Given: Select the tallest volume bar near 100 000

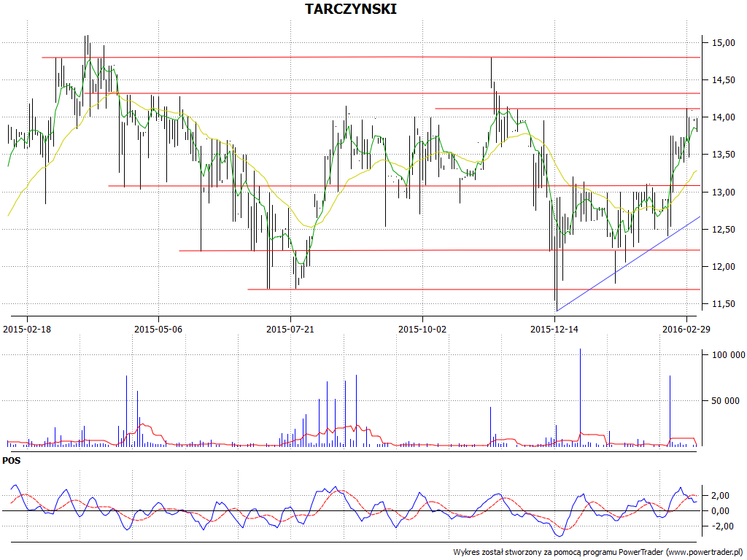Looking at the screenshot, I should (580, 397).
